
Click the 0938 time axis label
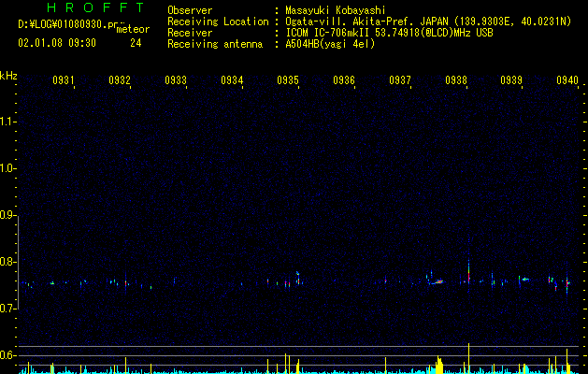click(456, 79)
